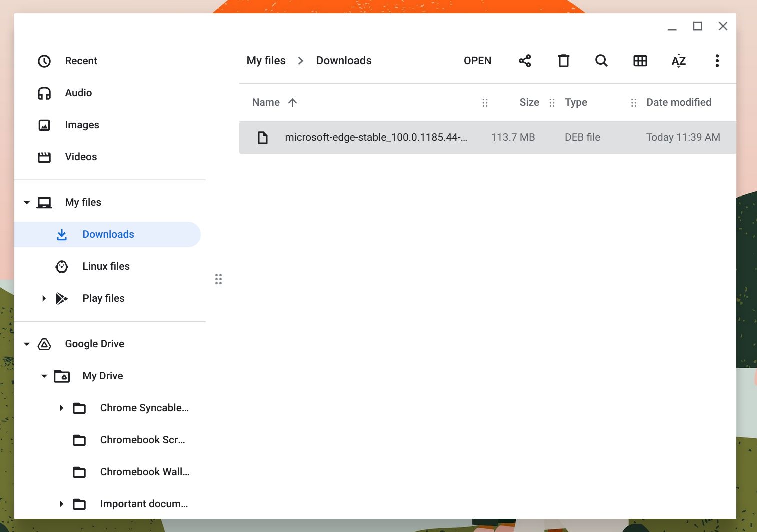Open the Images section
Image resolution: width=757 pixels, height=532 pixels.
pyautogui.click(x=82, y=125)
